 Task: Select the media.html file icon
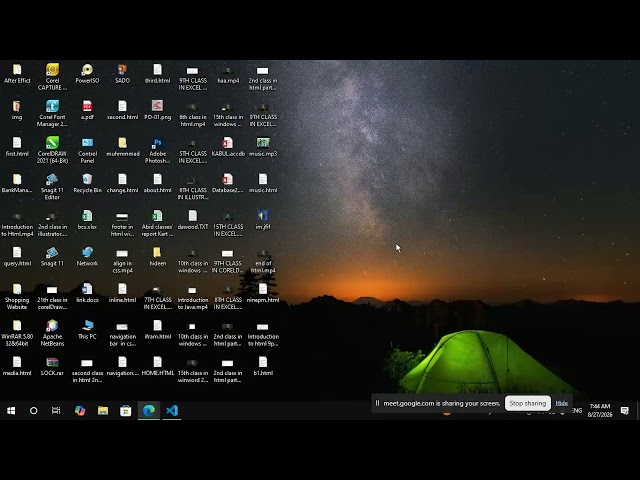pyautogui.click(x=17, y=366)
